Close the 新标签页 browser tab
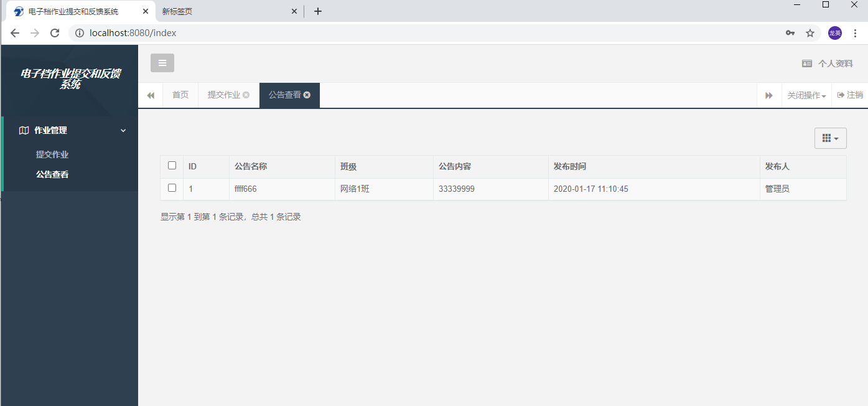 click(x=294, y=11)
